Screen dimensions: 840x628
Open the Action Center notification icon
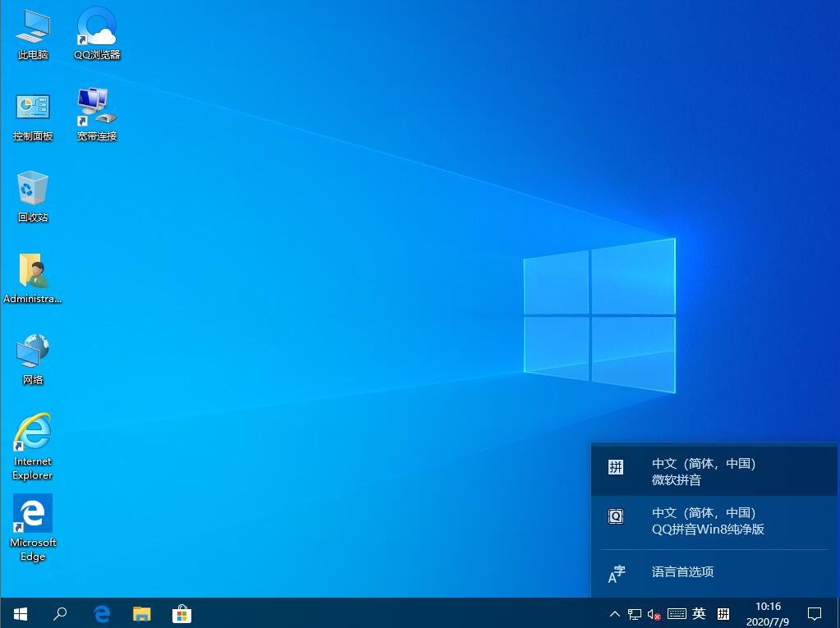(814, 613)
